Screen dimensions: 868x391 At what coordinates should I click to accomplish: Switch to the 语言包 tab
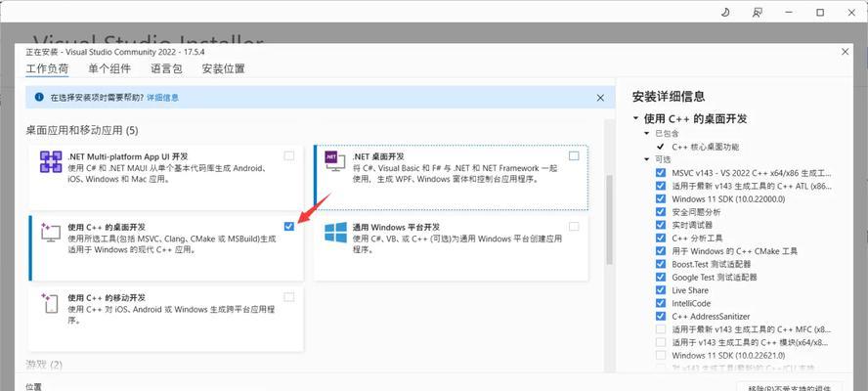tap(166, 69)
